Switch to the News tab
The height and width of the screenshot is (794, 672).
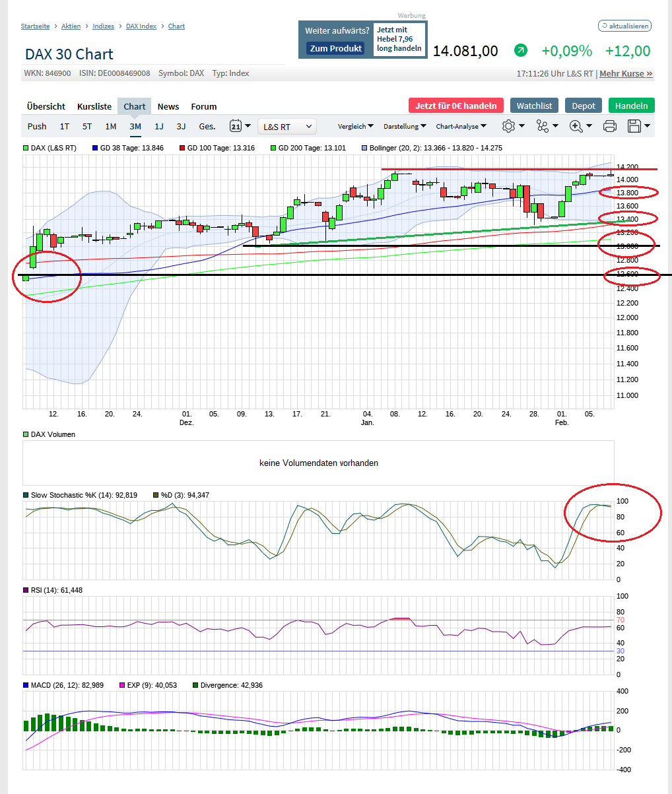tap(168, 106)
